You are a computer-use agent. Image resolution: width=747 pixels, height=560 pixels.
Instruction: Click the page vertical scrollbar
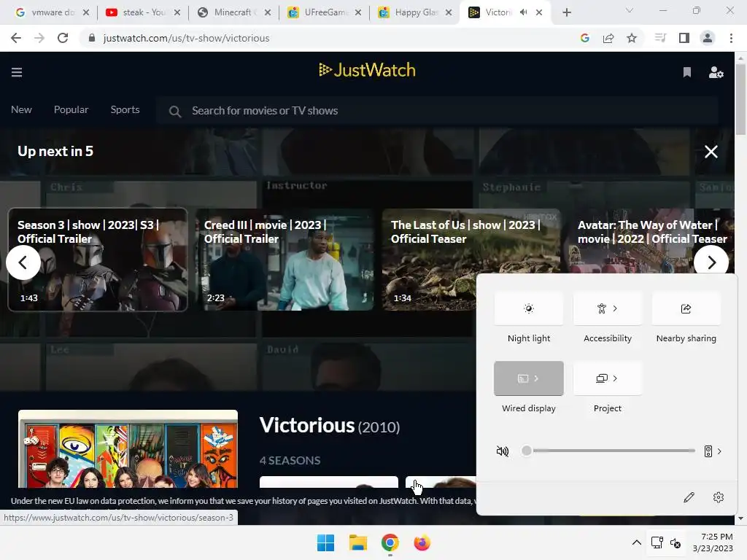click(740, 99)
